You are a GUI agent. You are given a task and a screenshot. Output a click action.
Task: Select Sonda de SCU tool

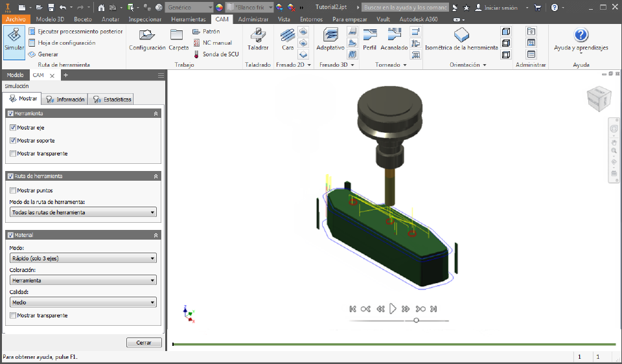pos(216,54)
